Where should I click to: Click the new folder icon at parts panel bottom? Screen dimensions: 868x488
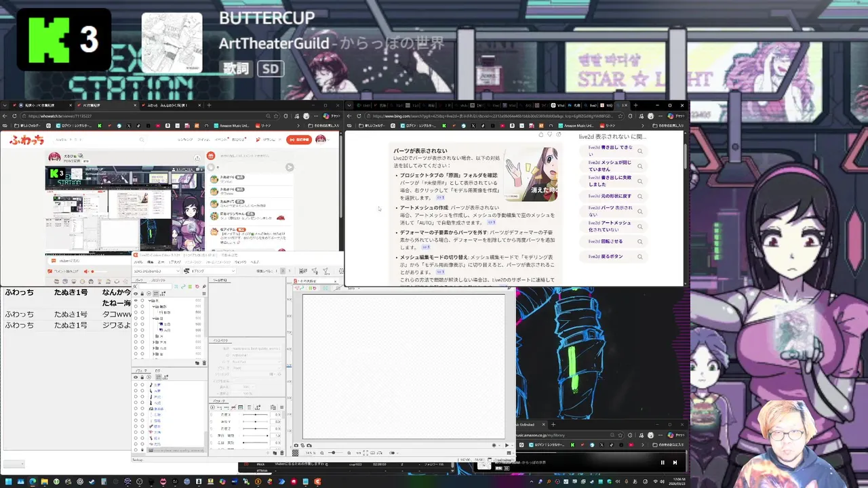click(x=197, y=363)
